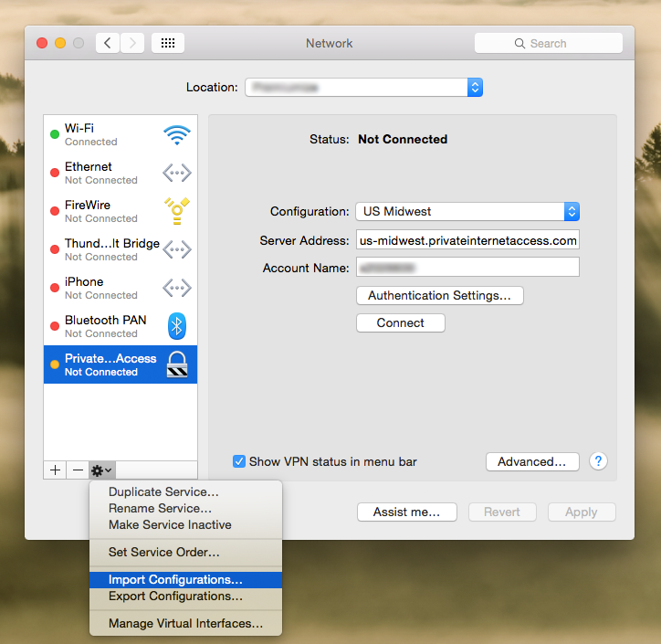Focus the Search field in the toolbar

click(x=548, y=44)
